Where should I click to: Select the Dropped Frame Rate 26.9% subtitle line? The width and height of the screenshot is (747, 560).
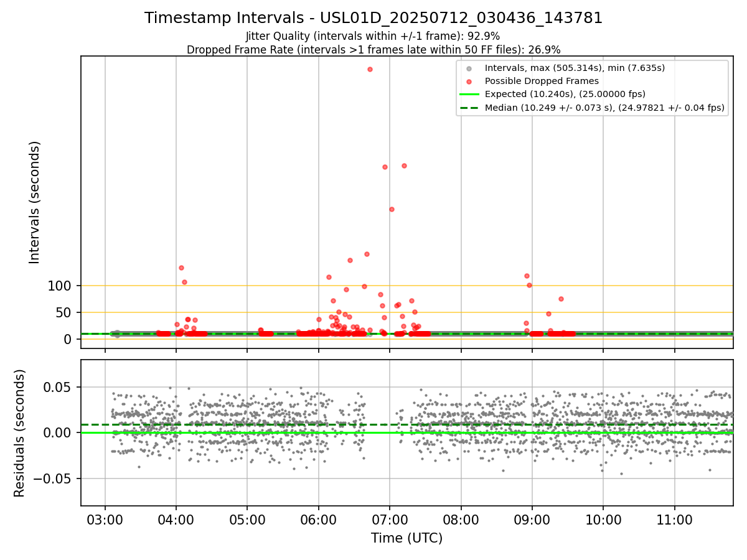(374, 50)
